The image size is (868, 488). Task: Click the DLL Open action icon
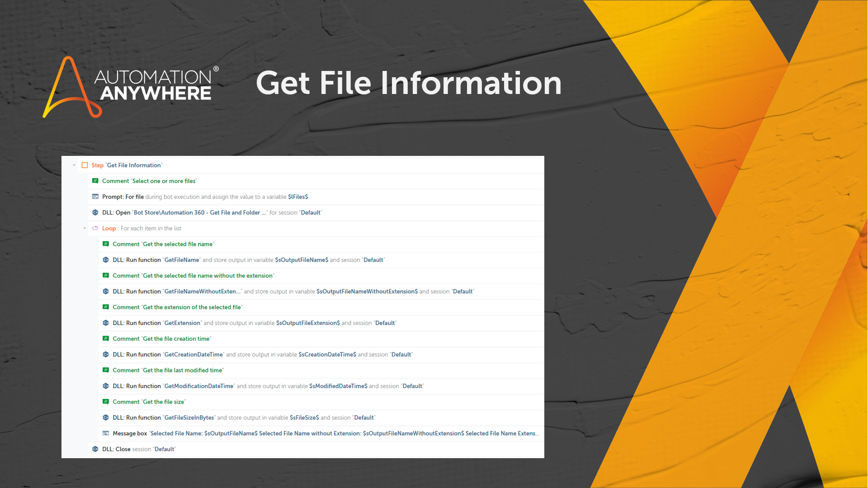tap(95, 212)
